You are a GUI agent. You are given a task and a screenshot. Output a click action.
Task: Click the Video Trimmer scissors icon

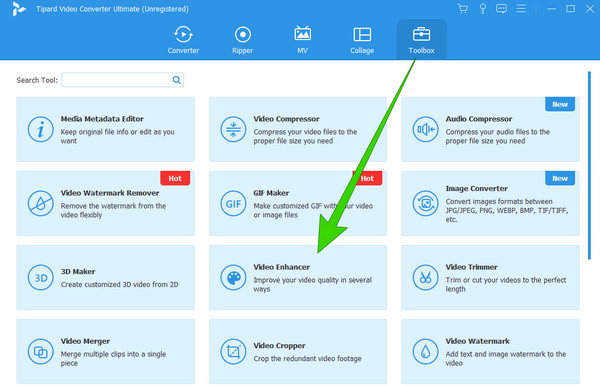[x=426, y=278]
